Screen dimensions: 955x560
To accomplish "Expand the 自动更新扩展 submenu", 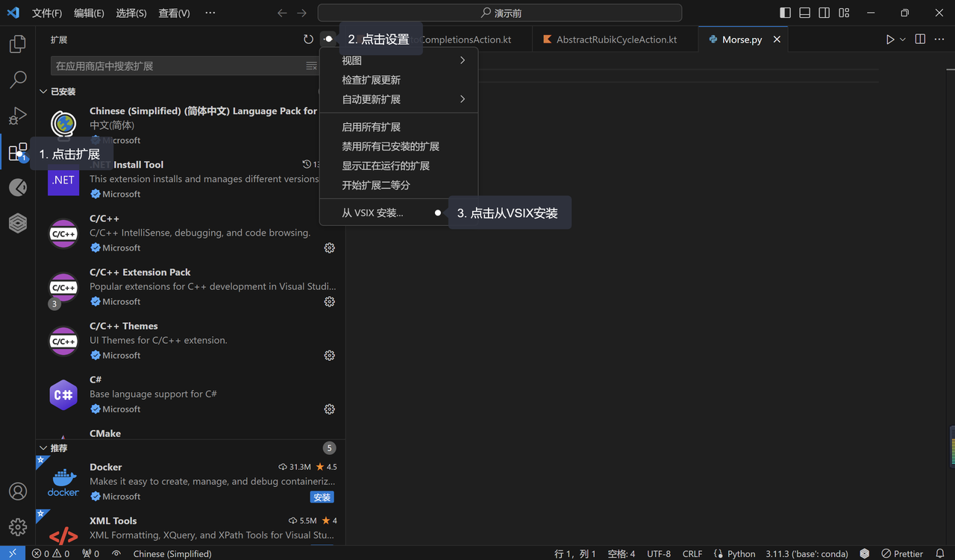I will (403, 99).
